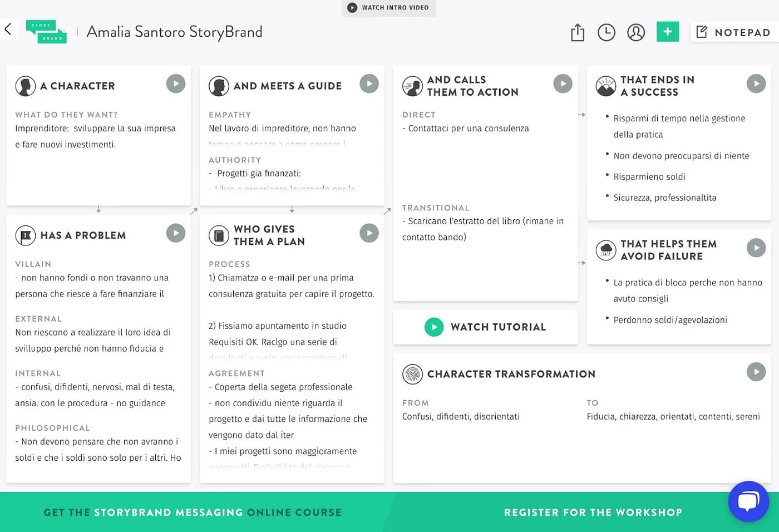Open version history clock icon

(x=607, y=32)
